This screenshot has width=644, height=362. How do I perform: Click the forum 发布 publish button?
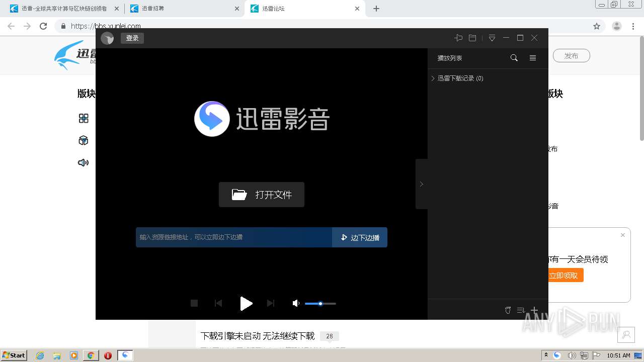[x=571, y=56]
